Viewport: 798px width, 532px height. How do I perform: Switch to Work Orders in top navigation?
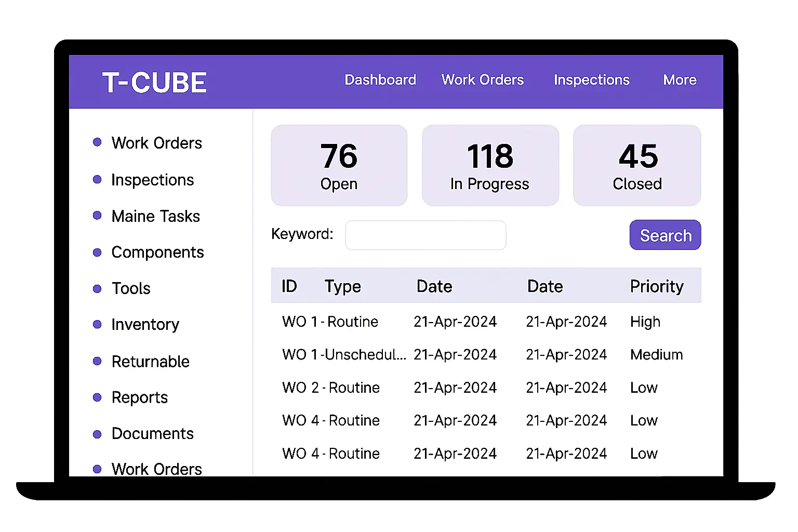pos(483,80)
